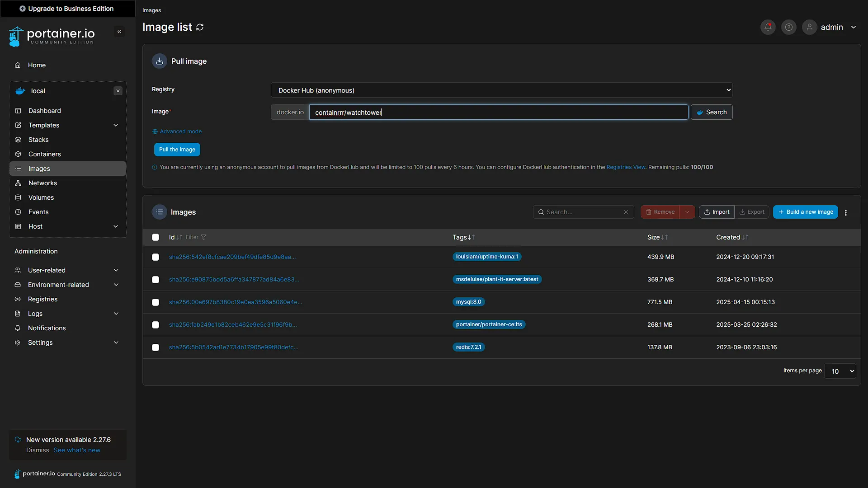868x488 pixels.
Task: Close the local environment with the X icon
Action: click(118, 91)
